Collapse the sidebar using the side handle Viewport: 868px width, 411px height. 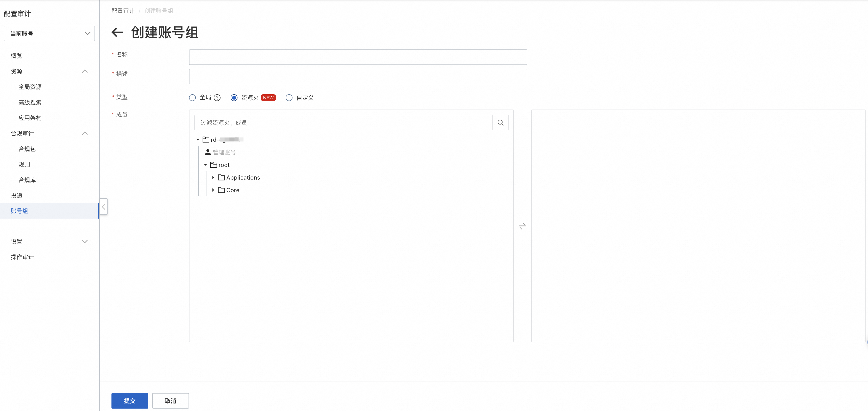click(103, 206)
